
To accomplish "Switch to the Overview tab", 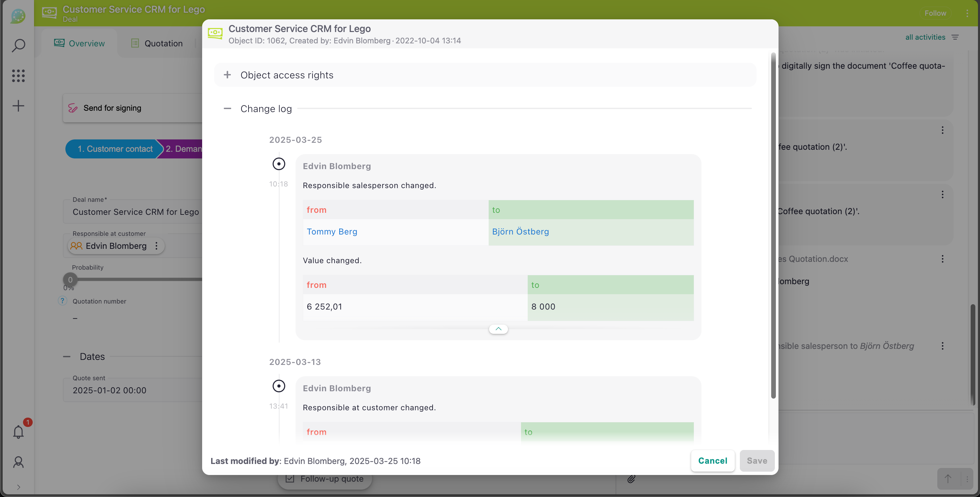I will click(x=79, y=43).
